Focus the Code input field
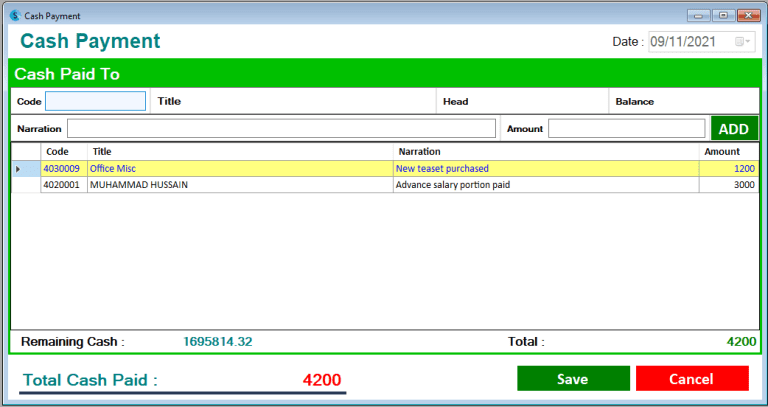Viewport: 768px width, 407px height. tap(95, 101)
